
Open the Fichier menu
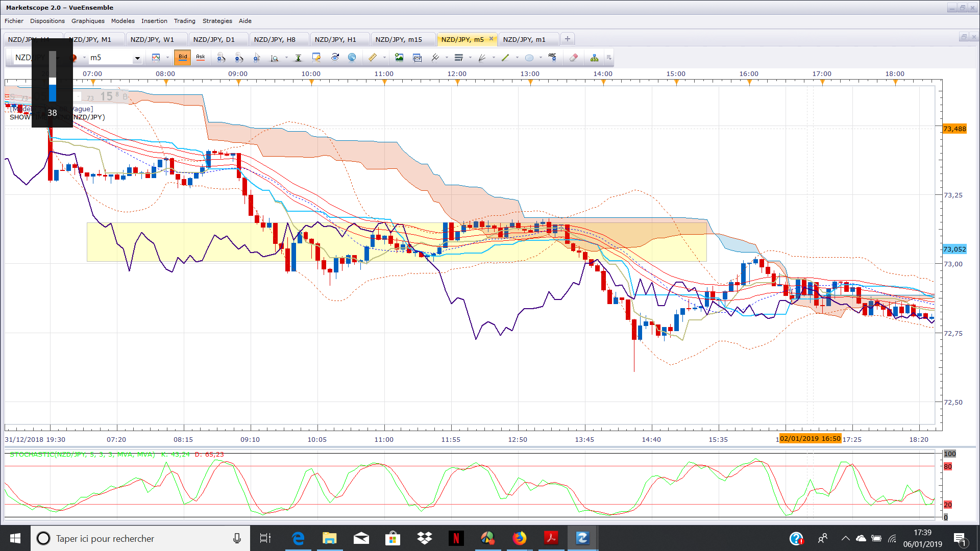pyautogui.click(x=14, y=21)
